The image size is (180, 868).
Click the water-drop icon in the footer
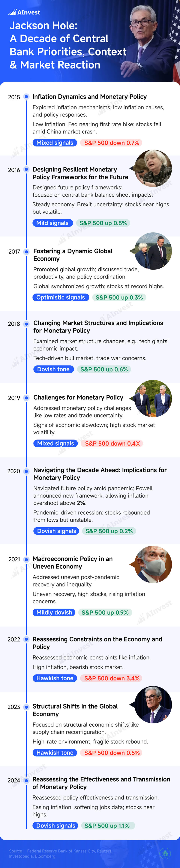(165, 854)
